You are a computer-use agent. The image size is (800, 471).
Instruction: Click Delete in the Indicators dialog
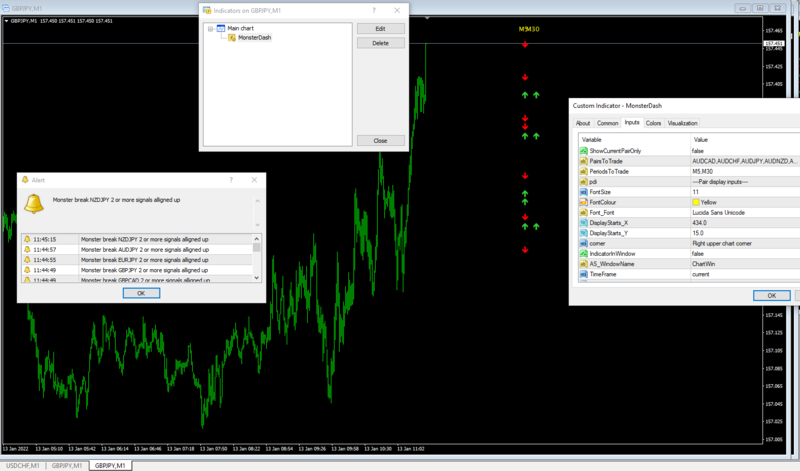coord(381,43)
